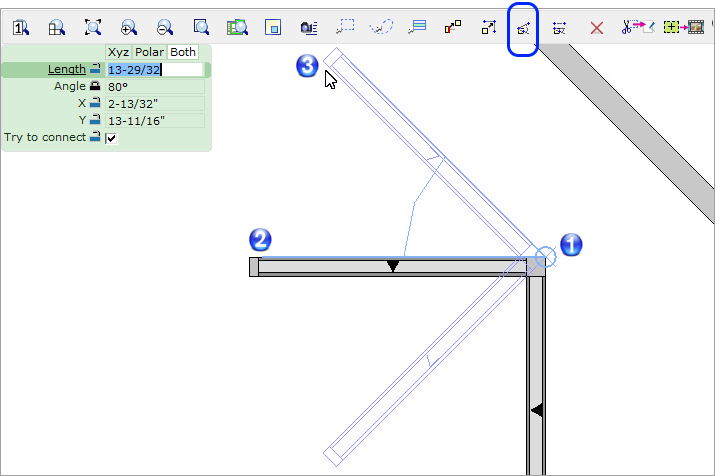Activate the move objects tool

(x=453, y=27)
